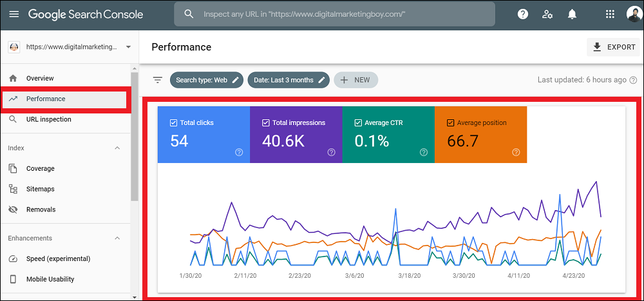This screenshot has height=301, width=644.
Task: Open users and settings icon
Action: click(547, 14)
